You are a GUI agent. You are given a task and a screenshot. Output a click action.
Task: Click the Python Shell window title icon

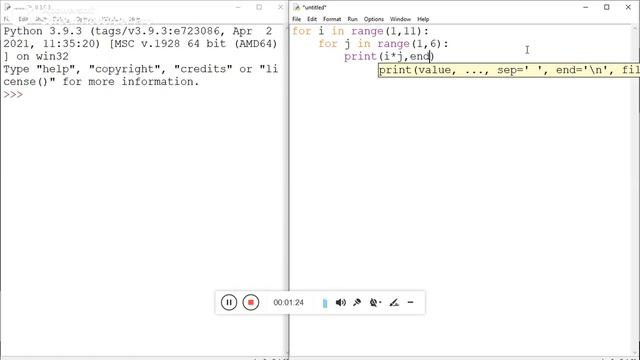point(7,7)
